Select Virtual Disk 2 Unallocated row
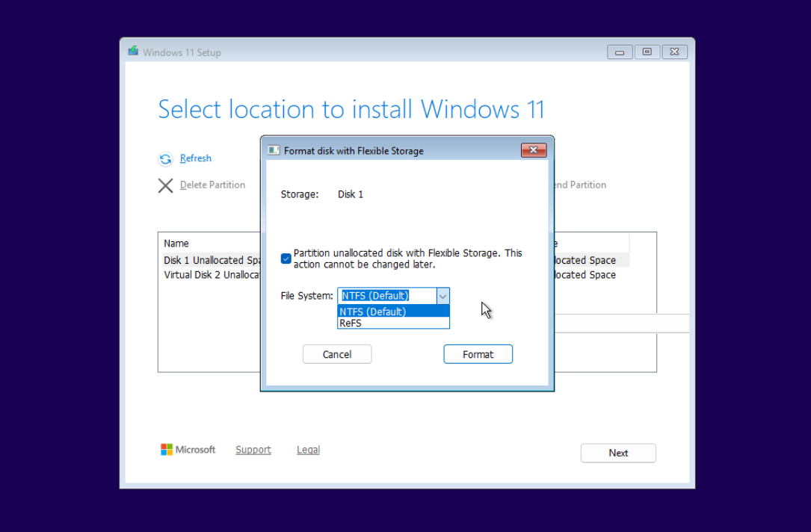The height and width of the screenshot is (532, 811). [212, 274]
